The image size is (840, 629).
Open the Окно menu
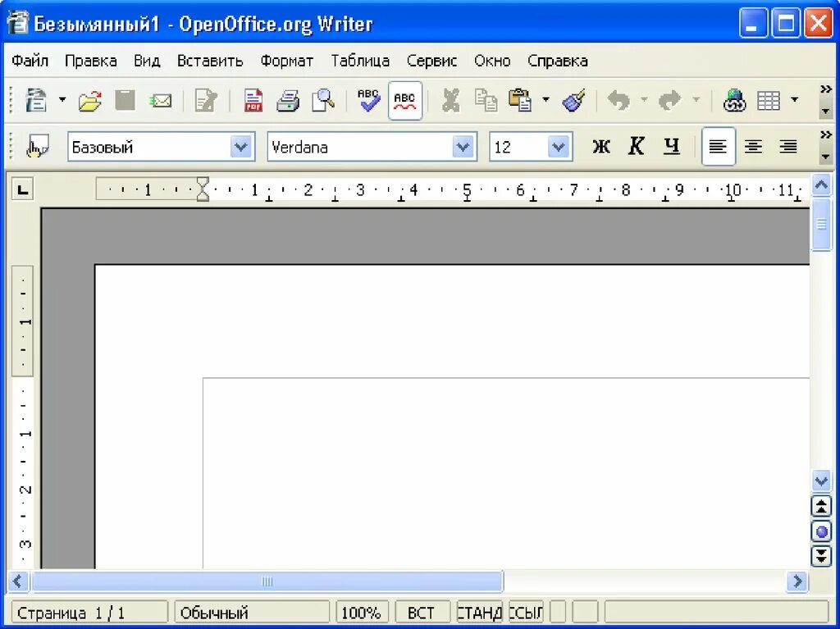point(492,61)
